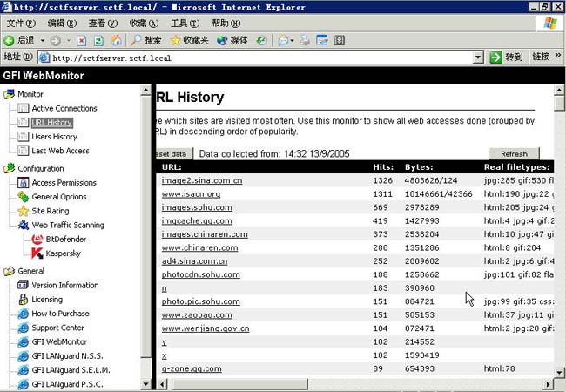Expand the address bar dropdown
The width and height of the screenshot is (566, 392).
[478, 57]
